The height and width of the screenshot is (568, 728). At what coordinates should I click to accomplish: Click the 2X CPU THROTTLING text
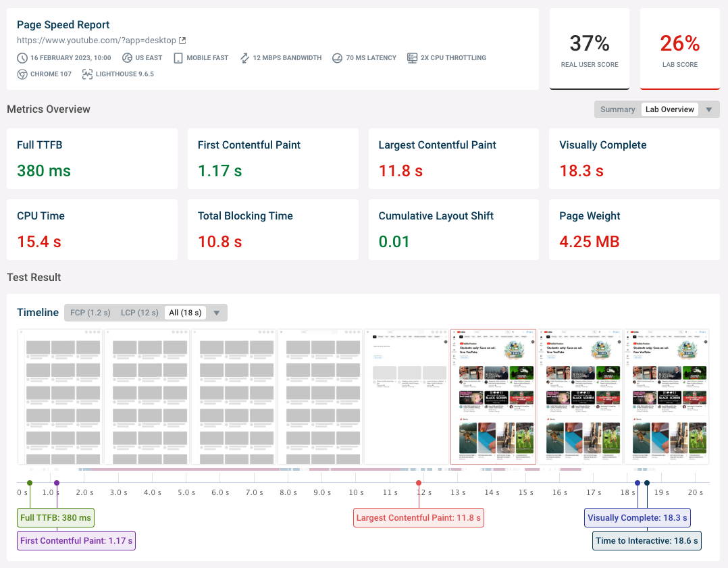click(453, 58)
